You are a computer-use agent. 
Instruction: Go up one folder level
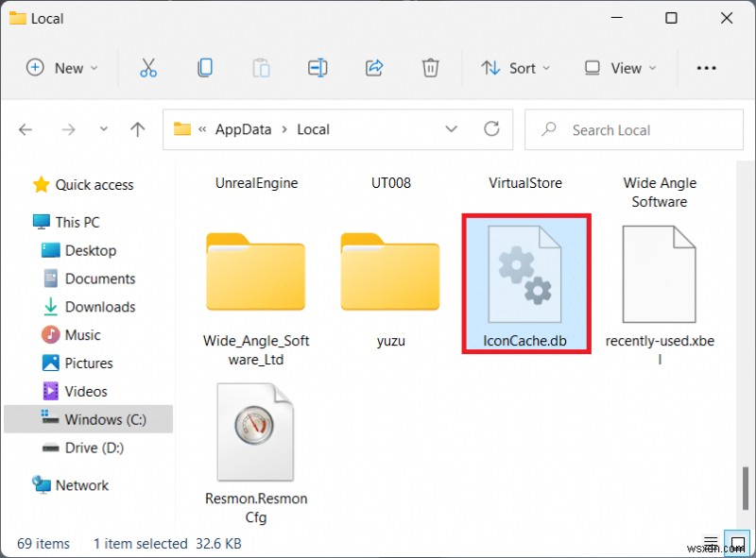point(137,129)
